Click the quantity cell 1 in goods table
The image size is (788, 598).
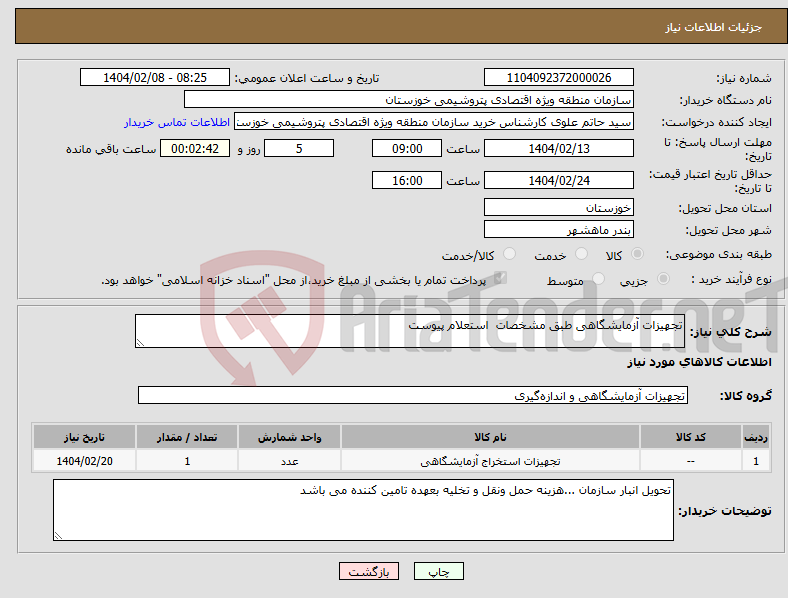click(x=187, y=461)
